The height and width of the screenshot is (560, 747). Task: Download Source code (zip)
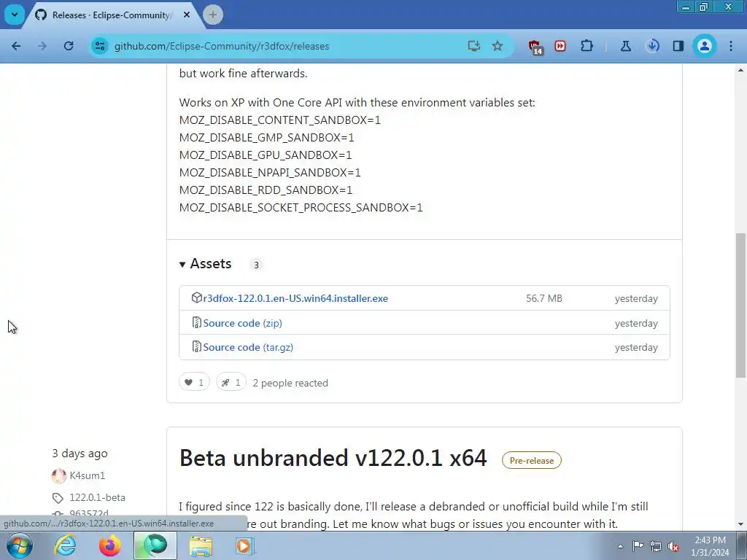coord(242,323)
